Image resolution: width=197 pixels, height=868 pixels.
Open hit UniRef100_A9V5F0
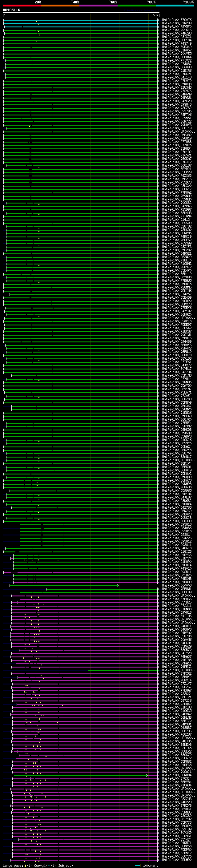177,26
